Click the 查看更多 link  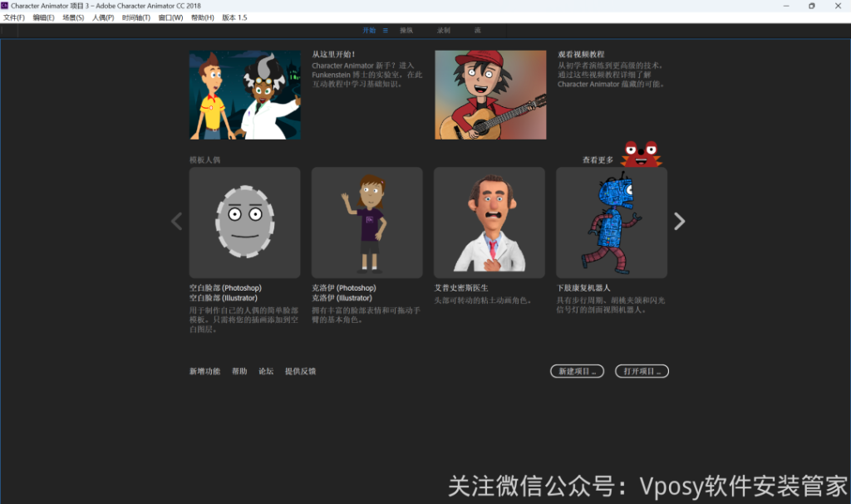pos(598,160)
